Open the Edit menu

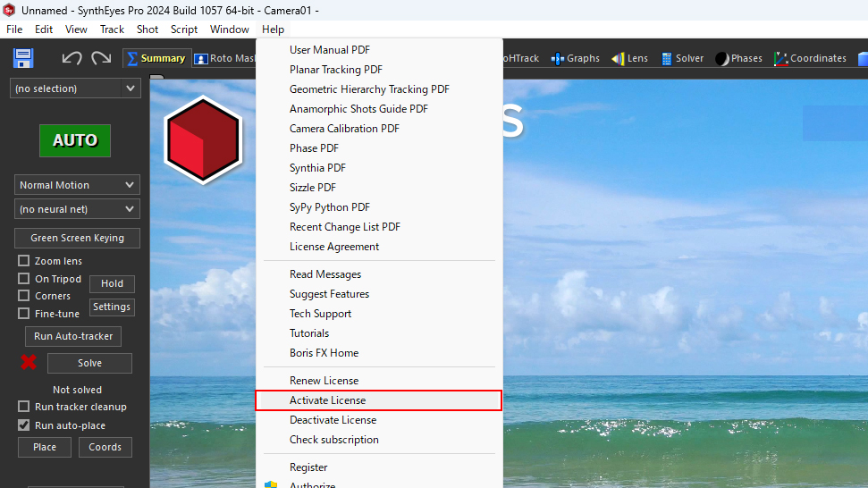point(44,29)
